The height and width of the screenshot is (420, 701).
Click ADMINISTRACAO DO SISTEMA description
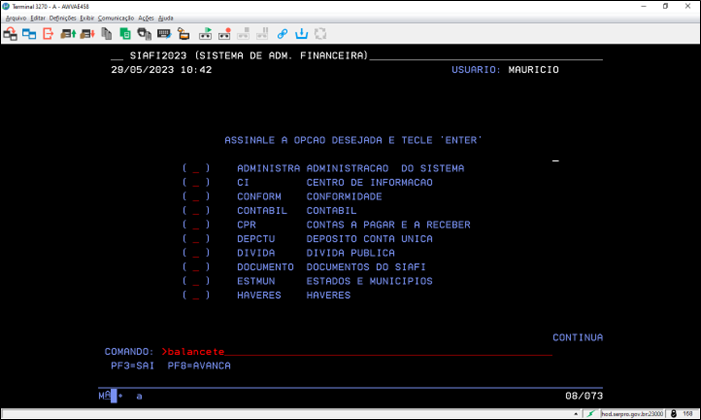[x=385, y=169]
